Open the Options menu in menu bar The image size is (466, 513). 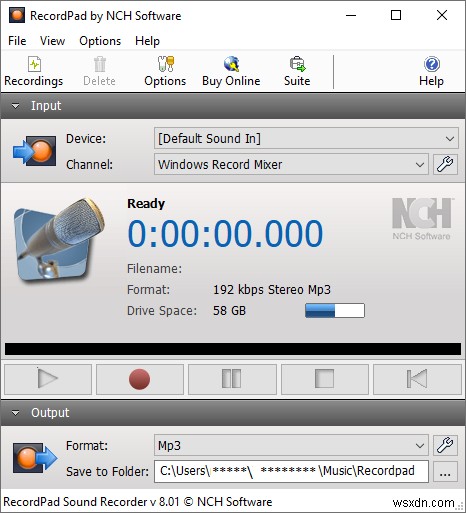[x=100, y=41]
